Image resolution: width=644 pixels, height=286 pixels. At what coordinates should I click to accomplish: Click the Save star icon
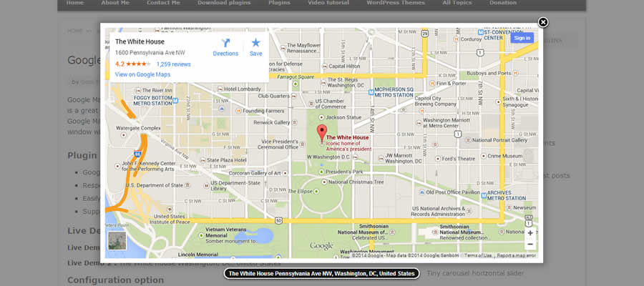click(256, 43)
